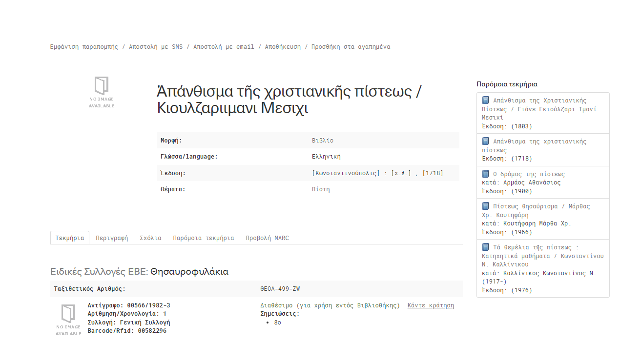Click Εμφάνιση παραπομπής link
This screenshot has height=364, width=620.
[x=84, y=47]
